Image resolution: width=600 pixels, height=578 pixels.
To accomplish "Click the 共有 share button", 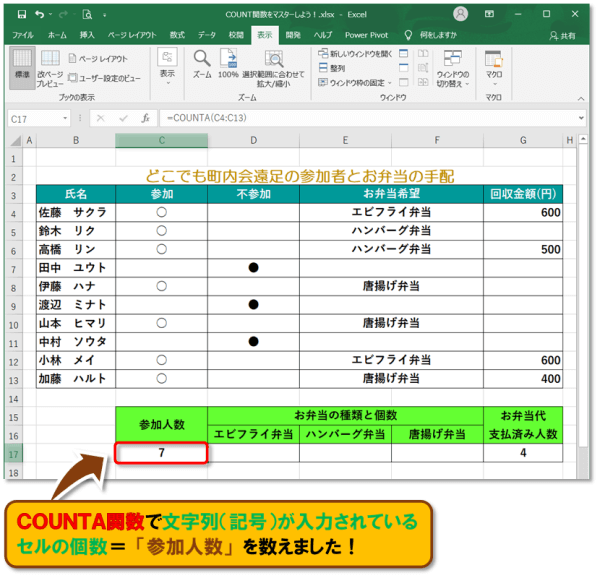I will (x=562, y=36).
